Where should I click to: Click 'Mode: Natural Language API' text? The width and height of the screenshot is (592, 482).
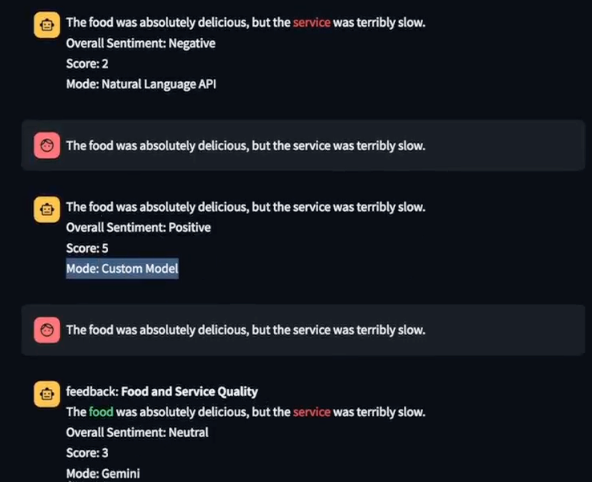tap(141, 84)
